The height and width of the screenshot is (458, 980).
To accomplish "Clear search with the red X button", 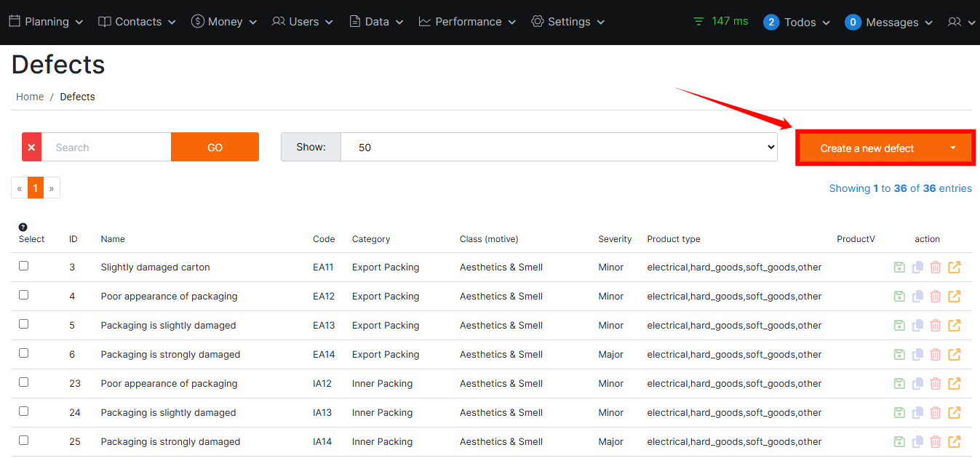I will tap(31, 147).
